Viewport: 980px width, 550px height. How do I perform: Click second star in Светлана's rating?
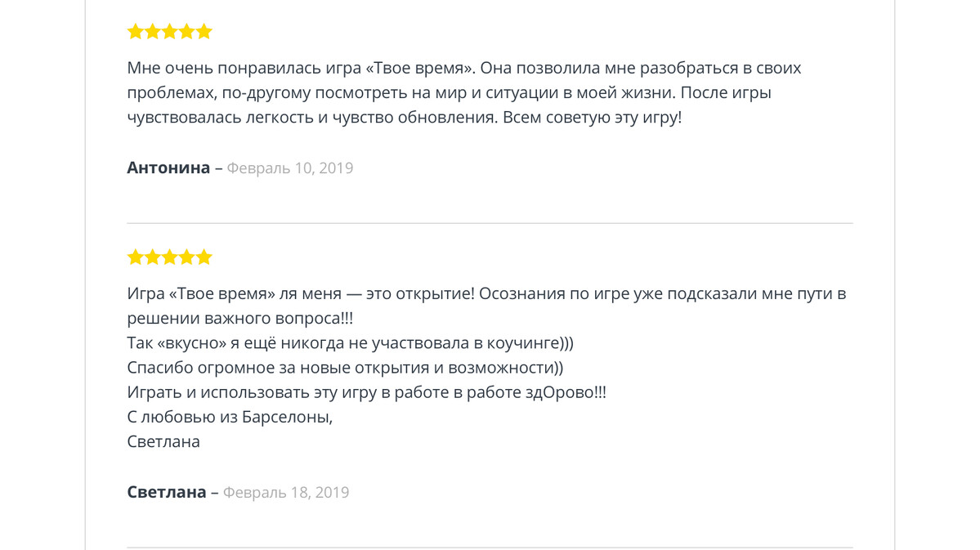153,257
